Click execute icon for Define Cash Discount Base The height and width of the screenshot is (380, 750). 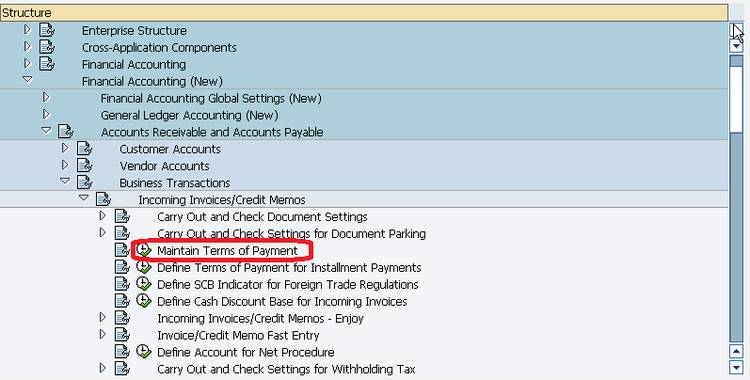pyautogui.click(x=143, y=301)
